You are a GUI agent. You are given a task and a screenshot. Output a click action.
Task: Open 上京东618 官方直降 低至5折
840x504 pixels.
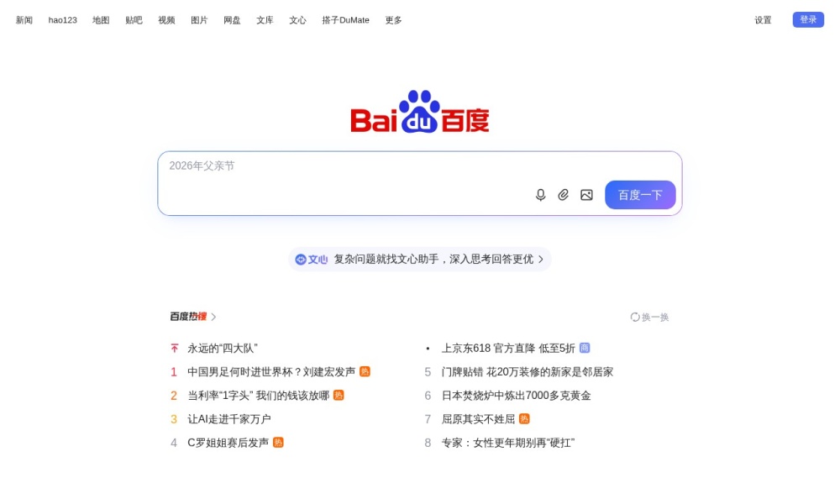pos(508,348)
